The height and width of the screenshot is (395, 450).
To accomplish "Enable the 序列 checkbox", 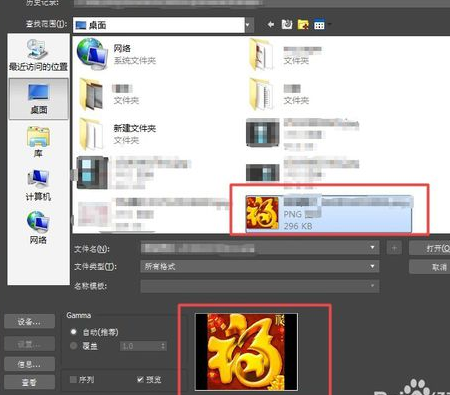I will pos(73,379).
